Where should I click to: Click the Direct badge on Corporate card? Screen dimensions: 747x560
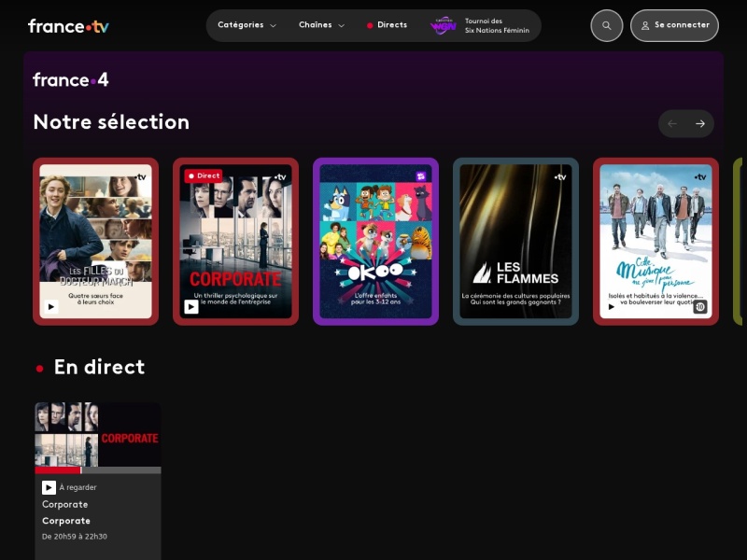[x=204, y=175]
